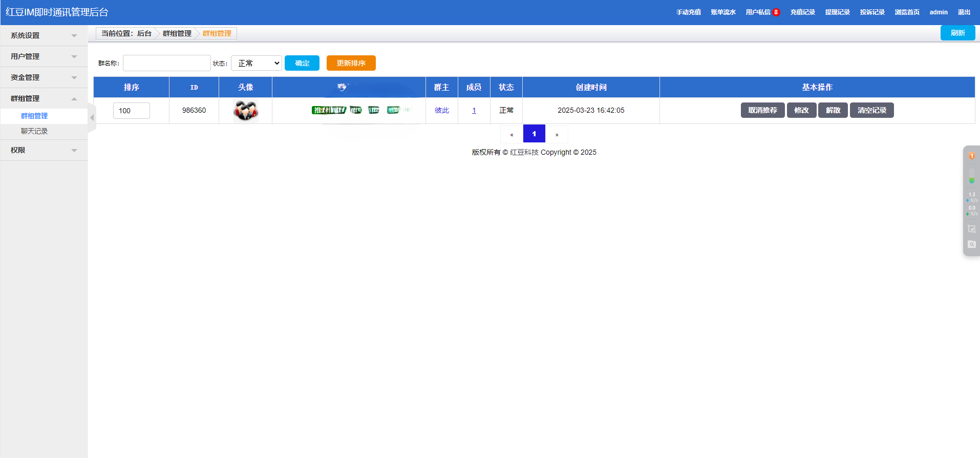Open 账单流水 in the top navigation

pos(723,12)
